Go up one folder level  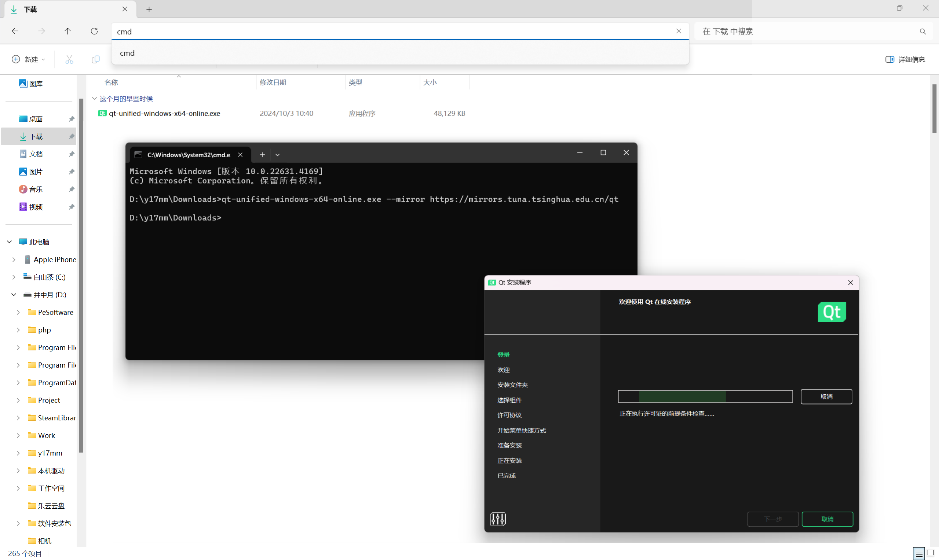[67, 31]
